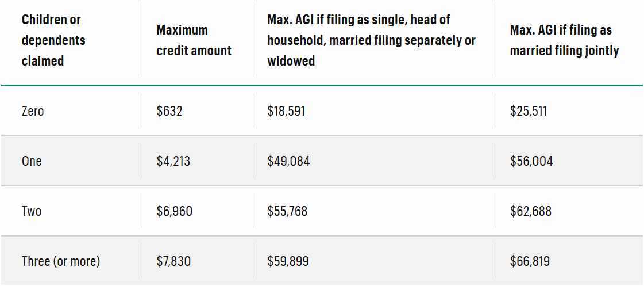
Task: Click the $7,830 maximum credit cell
Action: (173, 261)
